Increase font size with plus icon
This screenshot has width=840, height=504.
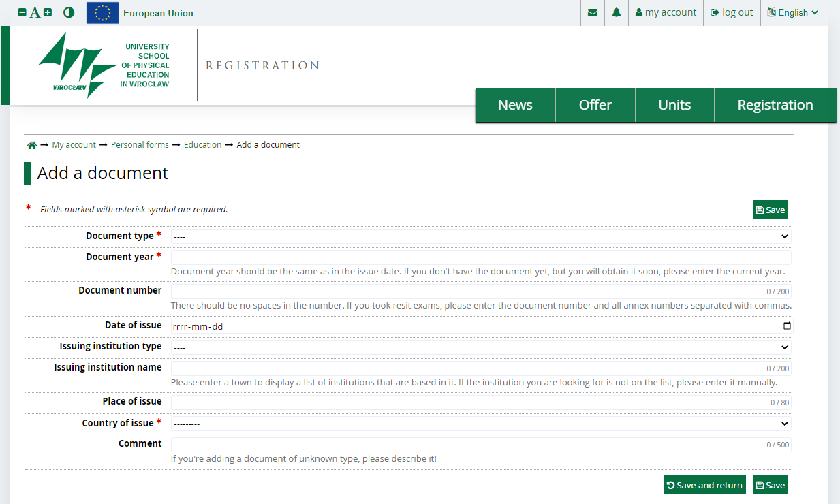tap(48, 12)
